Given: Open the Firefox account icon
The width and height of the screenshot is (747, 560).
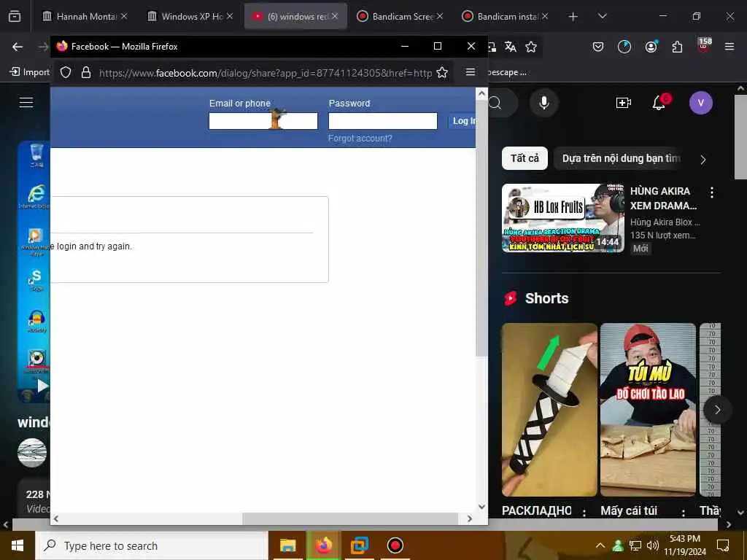Looking at the screenshot, I should tap(651, 46).
